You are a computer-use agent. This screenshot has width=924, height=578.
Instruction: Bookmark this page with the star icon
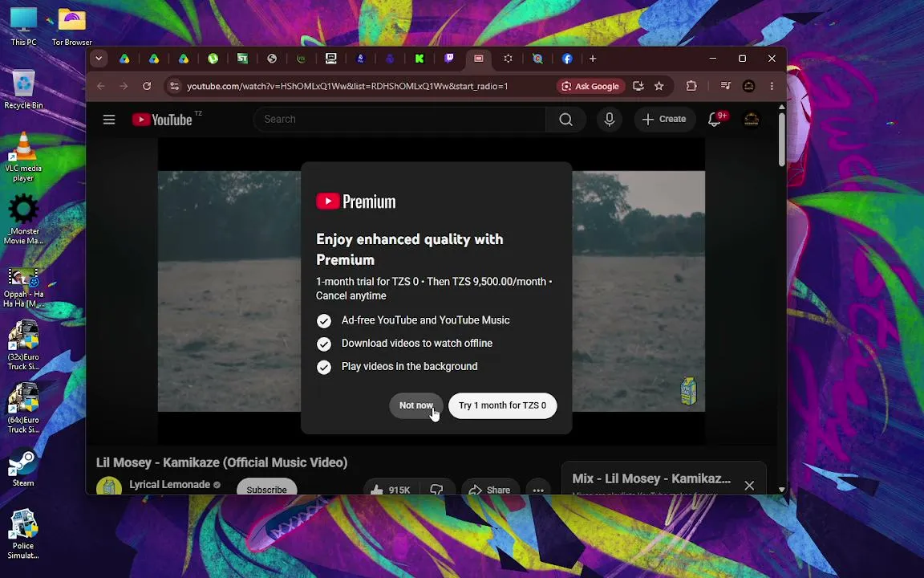[659, 86]
